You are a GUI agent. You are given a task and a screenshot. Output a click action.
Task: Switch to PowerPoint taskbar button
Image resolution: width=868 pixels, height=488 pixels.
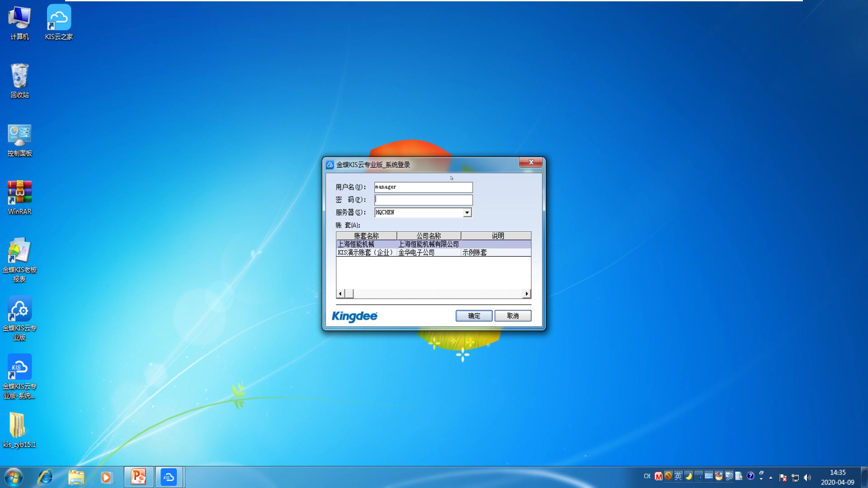click(138, 477)
